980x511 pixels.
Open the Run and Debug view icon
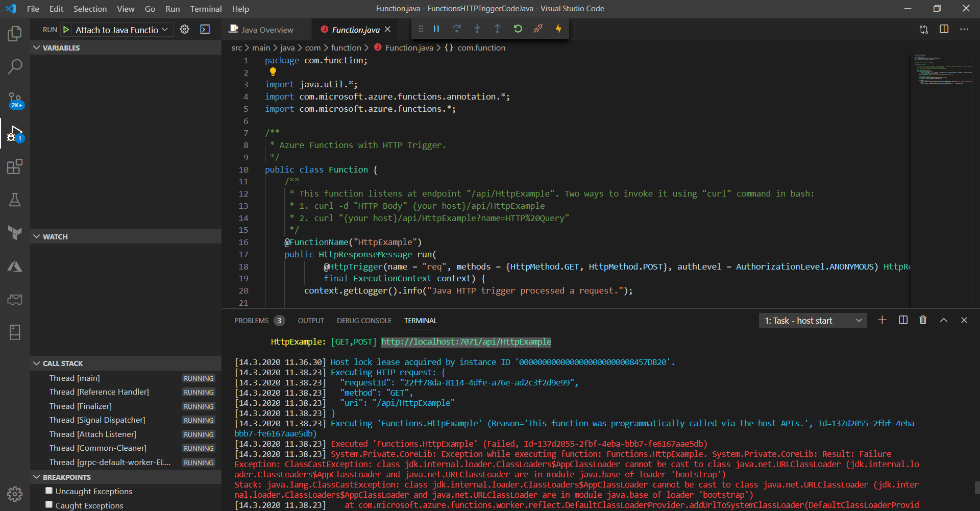tap(15, 134)
